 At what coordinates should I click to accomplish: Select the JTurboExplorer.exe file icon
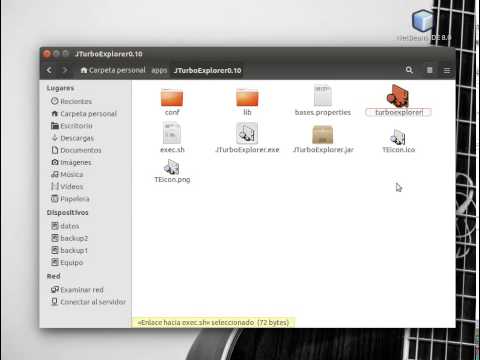247,133
